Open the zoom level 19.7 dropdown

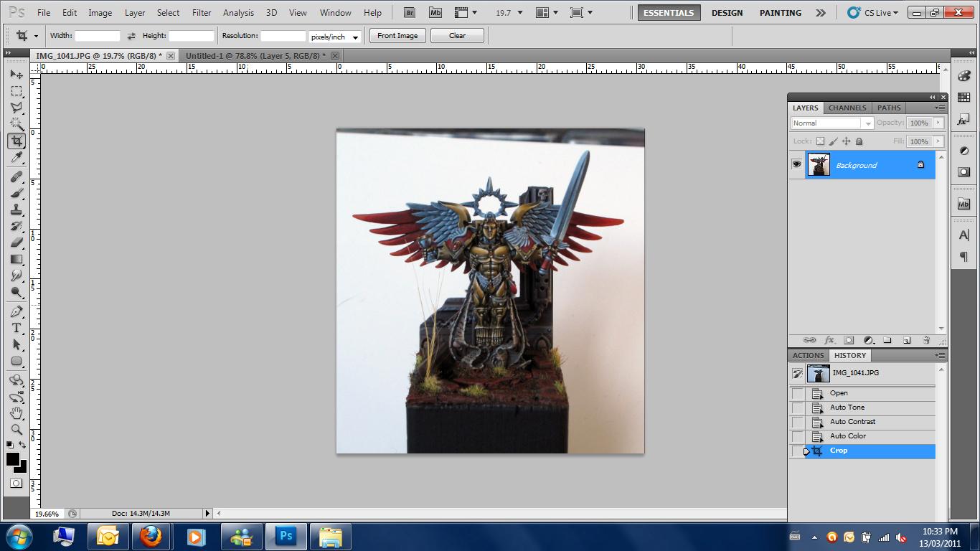520,12
